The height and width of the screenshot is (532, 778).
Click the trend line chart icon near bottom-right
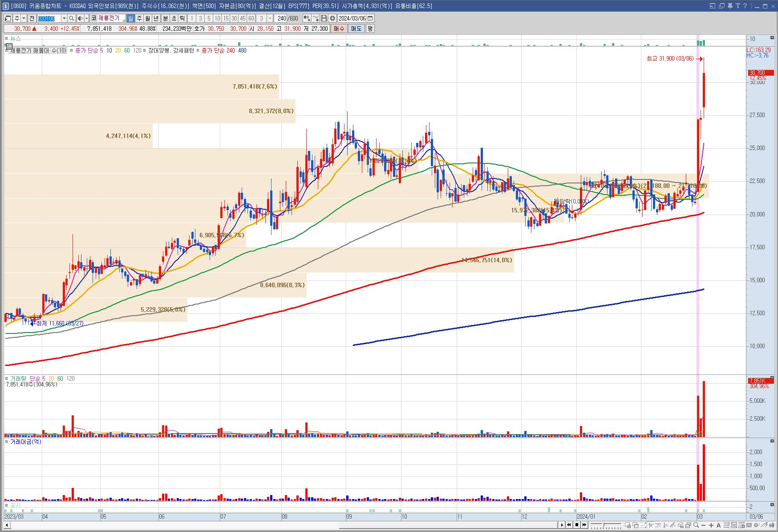point(764,525)
